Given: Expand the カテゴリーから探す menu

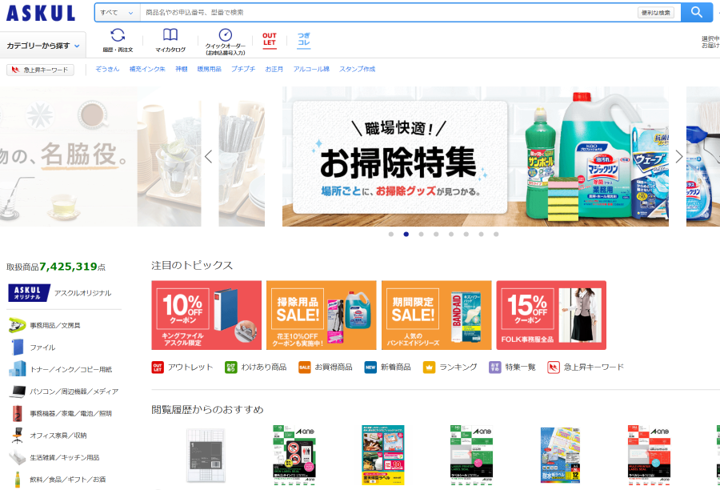Looking at the screenshot, I should 43,45.
